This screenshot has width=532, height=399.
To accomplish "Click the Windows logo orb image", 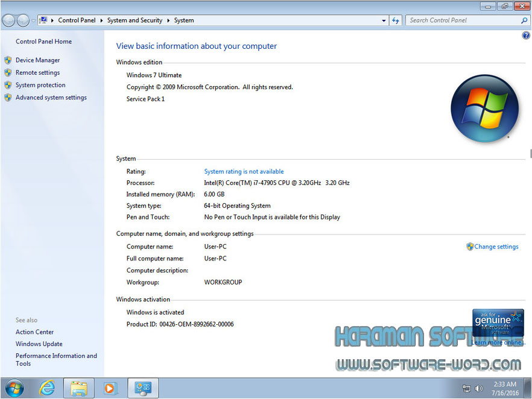I will coord(484,108).
